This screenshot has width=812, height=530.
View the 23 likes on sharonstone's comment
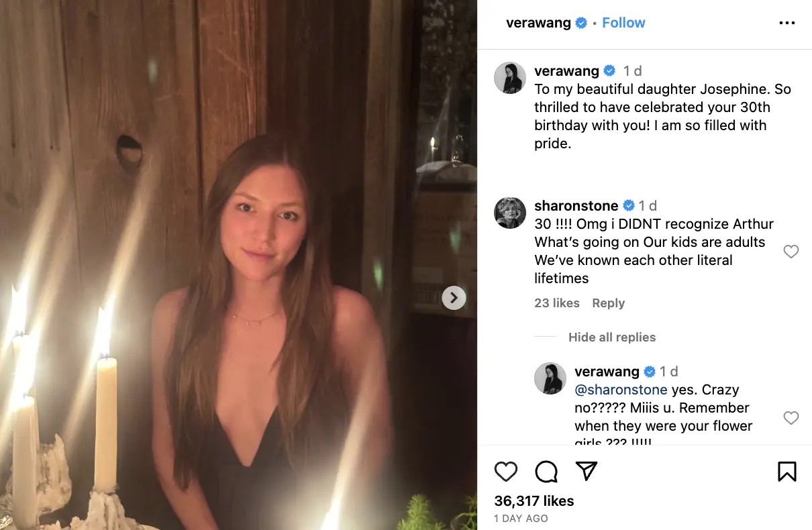click(x=556, y=303)
